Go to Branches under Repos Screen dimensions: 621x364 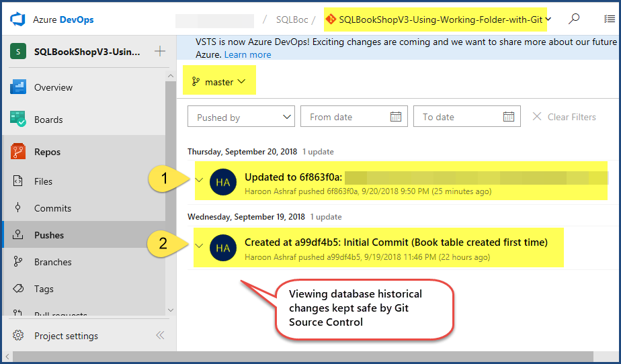pyautogui.click(x=52, y=262)
